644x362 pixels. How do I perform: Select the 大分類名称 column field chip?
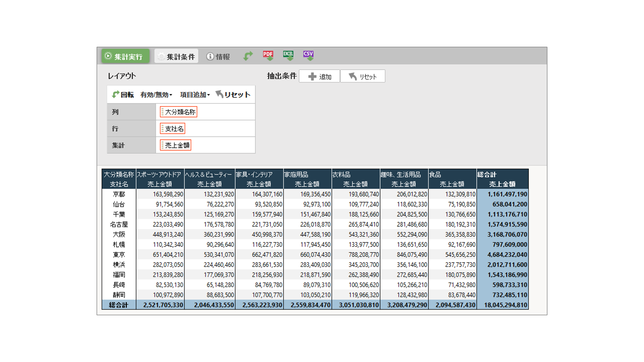(x=179, y=112)
